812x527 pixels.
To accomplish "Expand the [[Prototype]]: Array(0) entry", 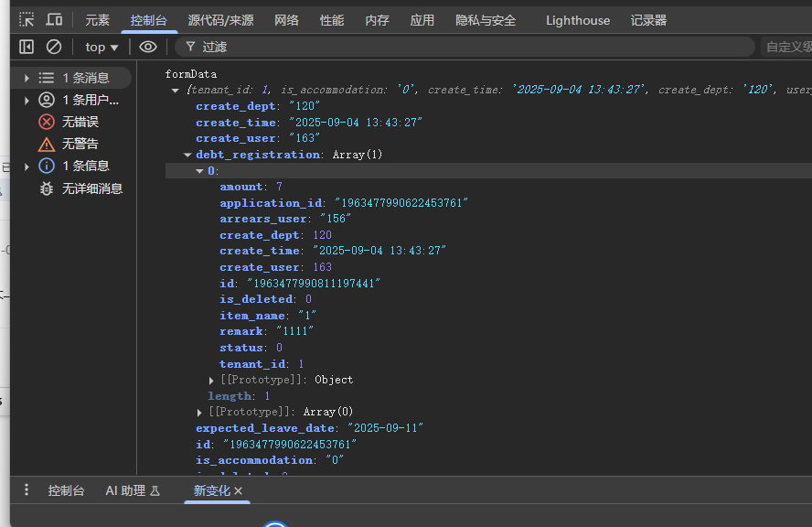I will coord(199,413).
